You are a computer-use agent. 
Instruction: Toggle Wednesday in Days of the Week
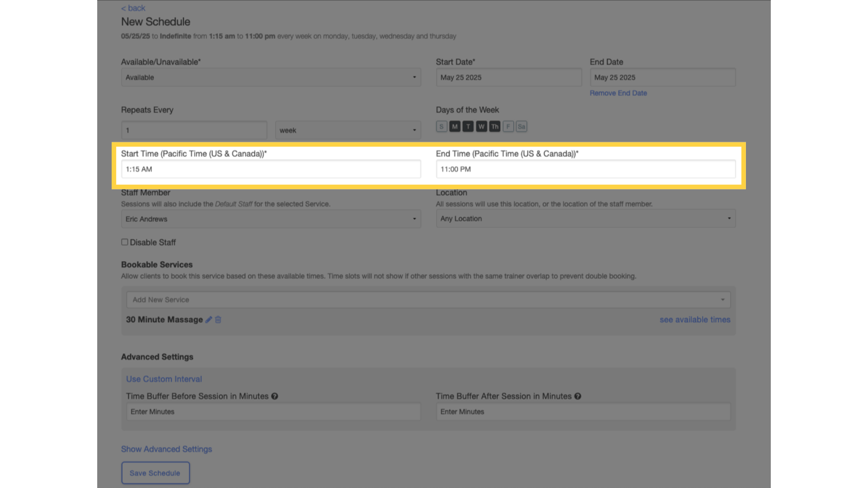pos(482,126)
